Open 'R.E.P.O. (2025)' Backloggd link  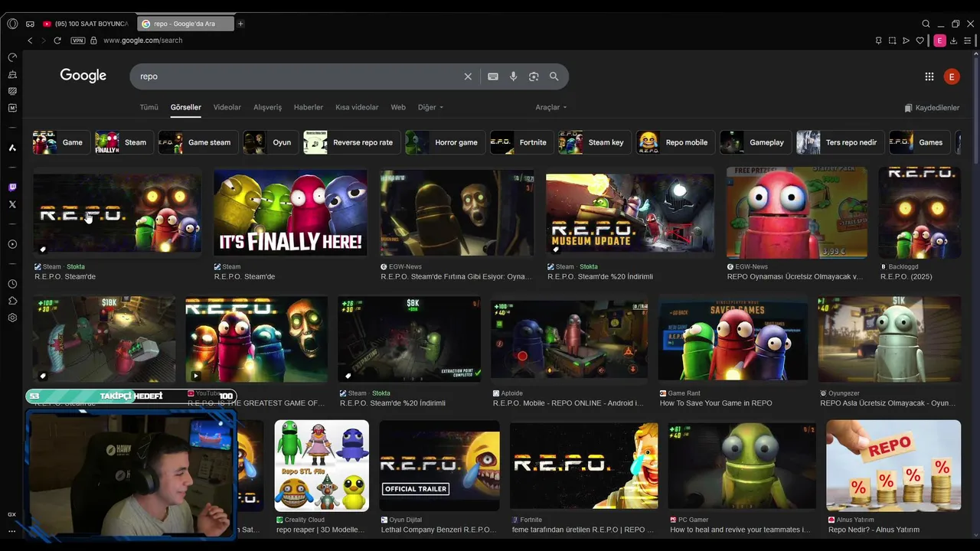(x=906, y=277)
